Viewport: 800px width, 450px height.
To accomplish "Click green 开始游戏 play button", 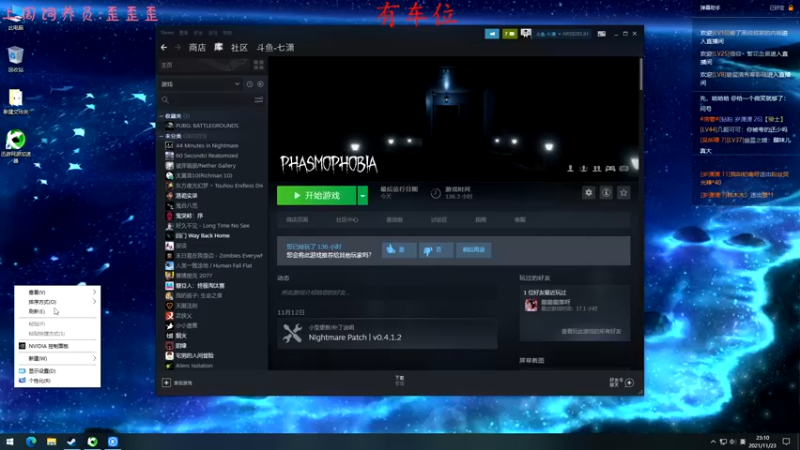I will (316, 195).
